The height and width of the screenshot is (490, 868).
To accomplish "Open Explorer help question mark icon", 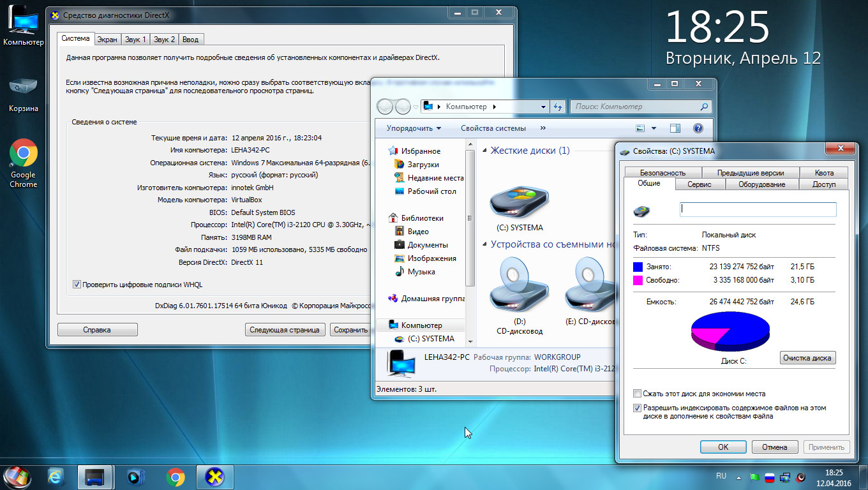I will (x=698, y=128).
